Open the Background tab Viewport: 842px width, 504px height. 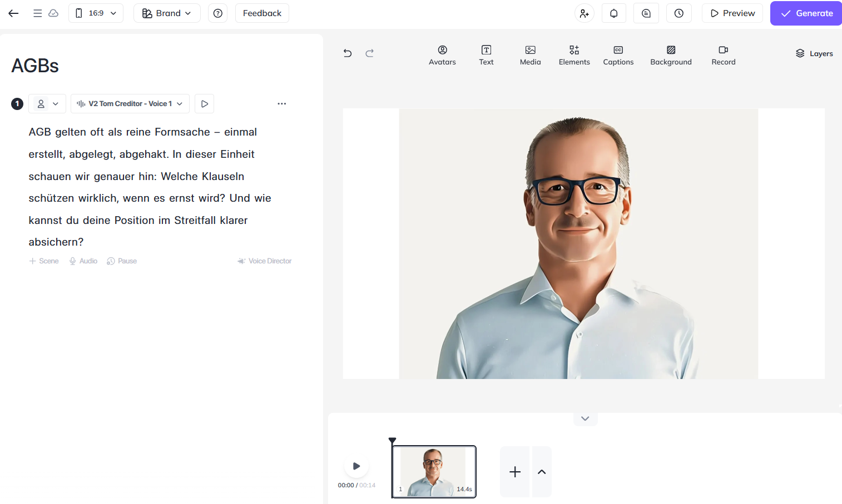click(671, 55)
